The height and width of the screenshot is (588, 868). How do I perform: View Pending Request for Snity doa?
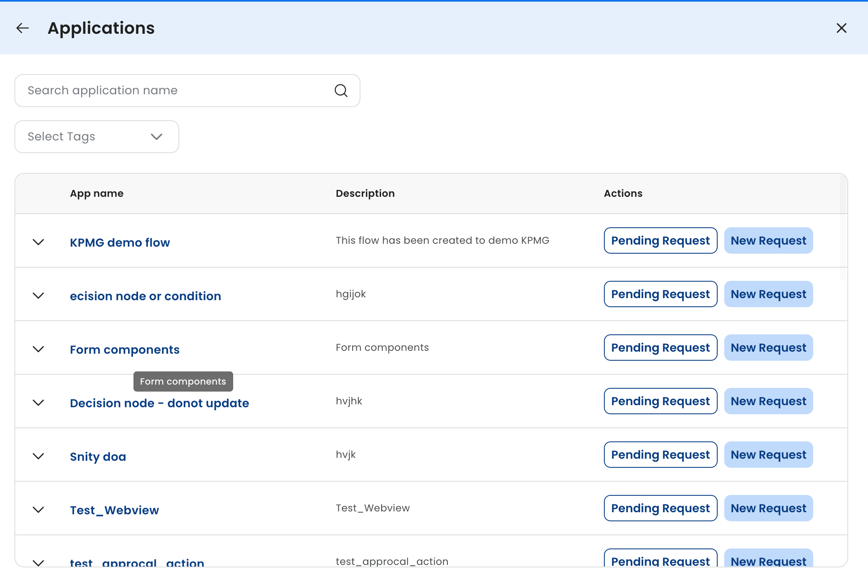(x=660, y=455)
